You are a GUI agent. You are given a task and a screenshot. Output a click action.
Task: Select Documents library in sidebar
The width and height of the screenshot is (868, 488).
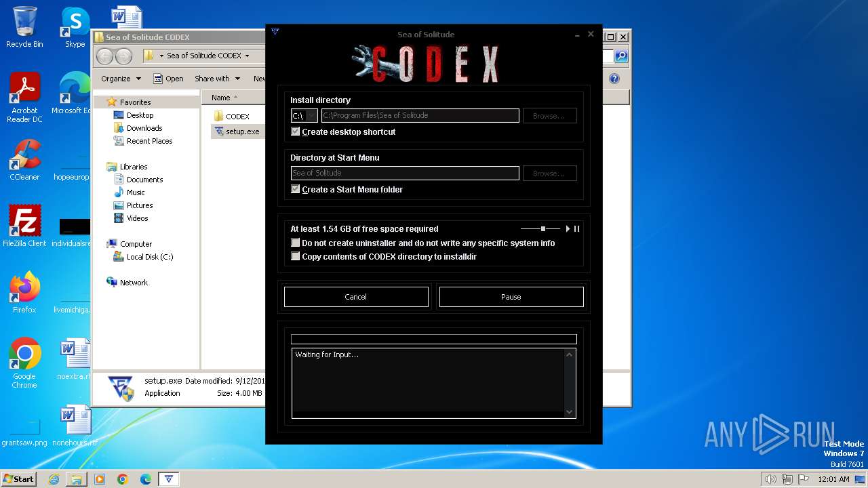144,180
